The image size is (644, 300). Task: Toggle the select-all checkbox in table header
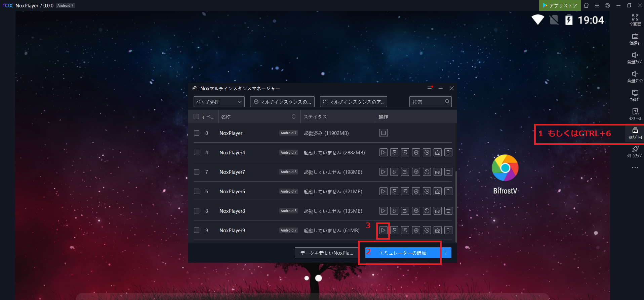coord(196,116)
